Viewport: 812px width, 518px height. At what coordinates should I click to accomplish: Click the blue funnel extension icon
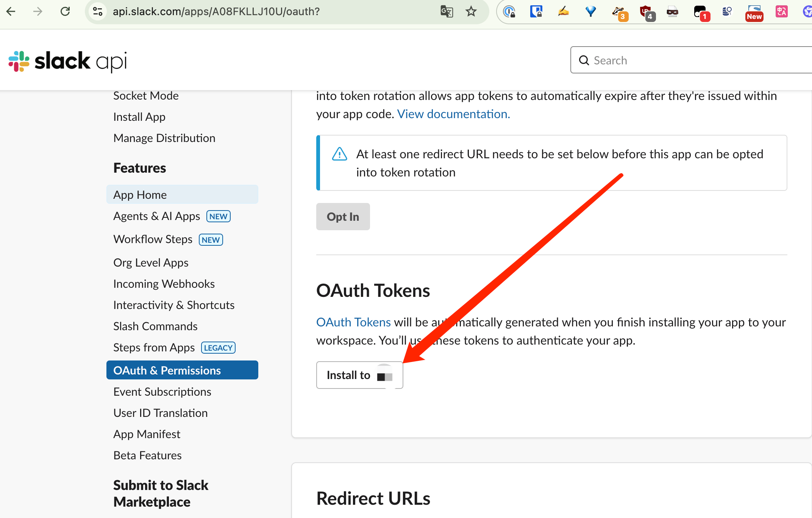pos(590,11)
